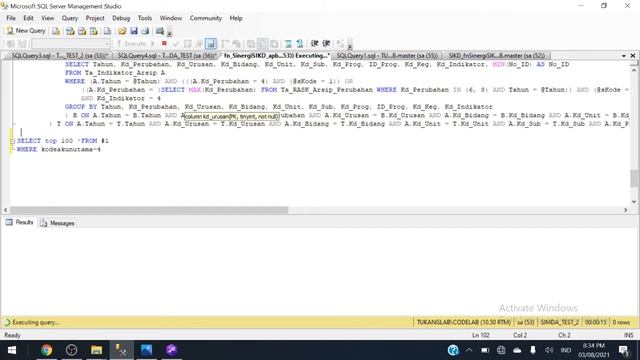Click the Decrease Indent icon
Screen dimensions: 640x360
click(314, 44)
